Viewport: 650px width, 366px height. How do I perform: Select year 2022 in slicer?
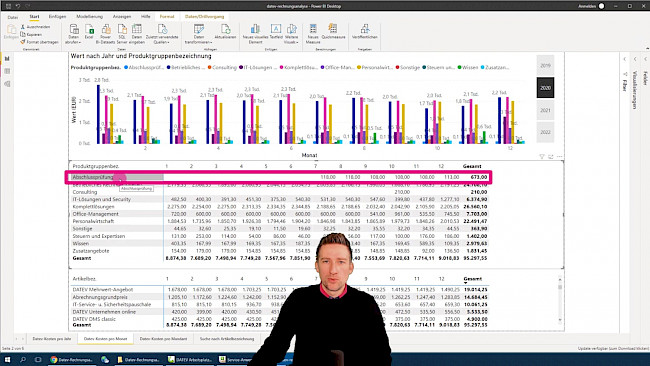coord(545,132)
